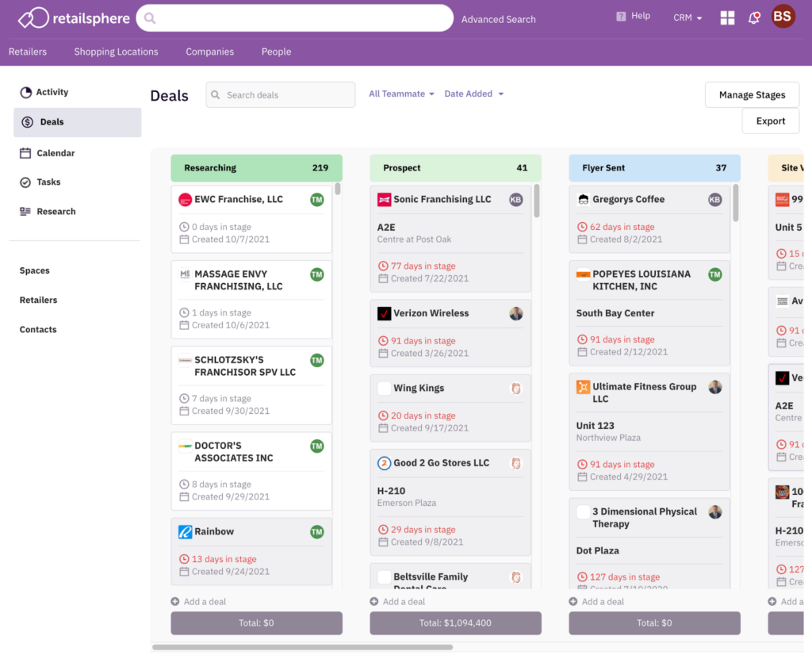Click the South Bay Center text
Viewport: 812px width, 655px height.
(615, 313)
